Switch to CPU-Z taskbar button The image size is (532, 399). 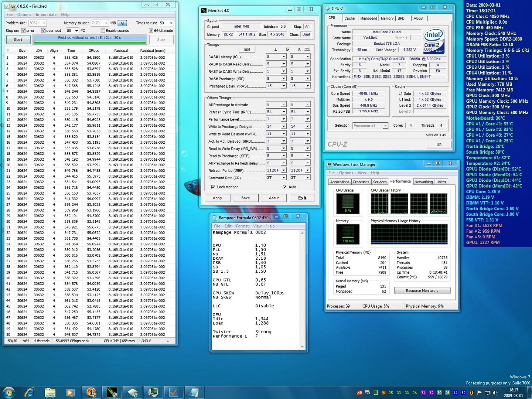133,392
